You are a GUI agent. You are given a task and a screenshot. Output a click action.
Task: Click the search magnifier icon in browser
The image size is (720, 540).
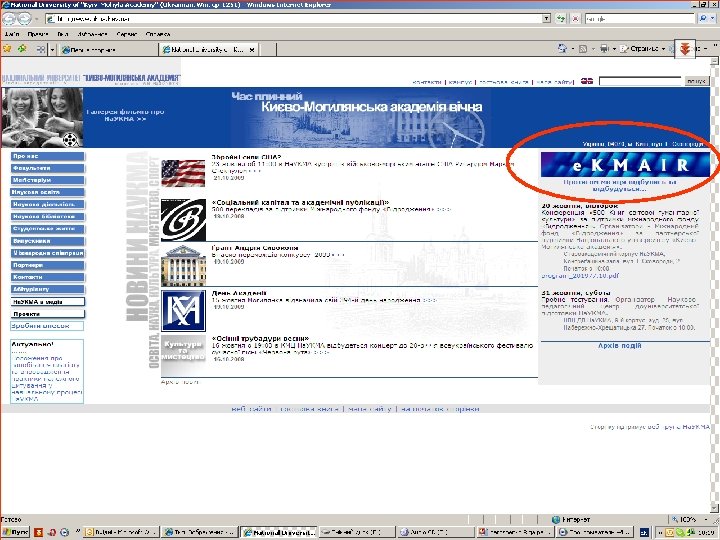point(703,18)
